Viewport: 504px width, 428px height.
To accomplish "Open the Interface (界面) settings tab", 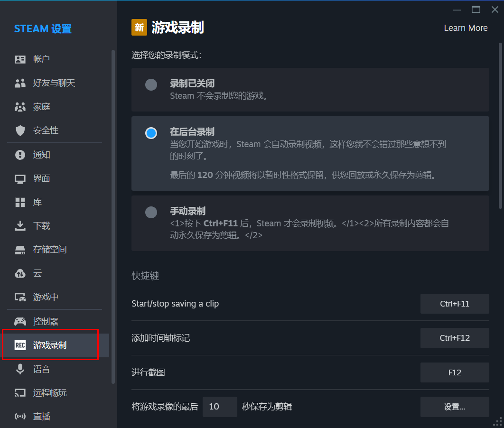I will [x=42, y=178].
